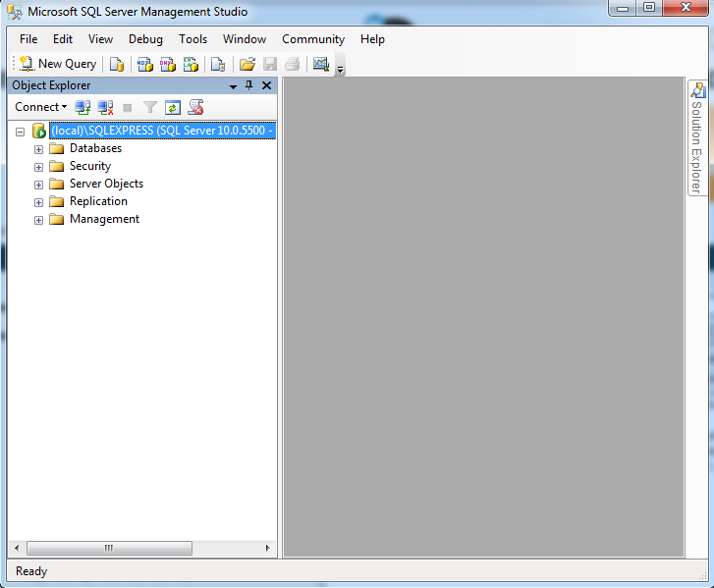
Task: Click the Stop icon in Object Explorer
Action: click(x=128, y=108)
